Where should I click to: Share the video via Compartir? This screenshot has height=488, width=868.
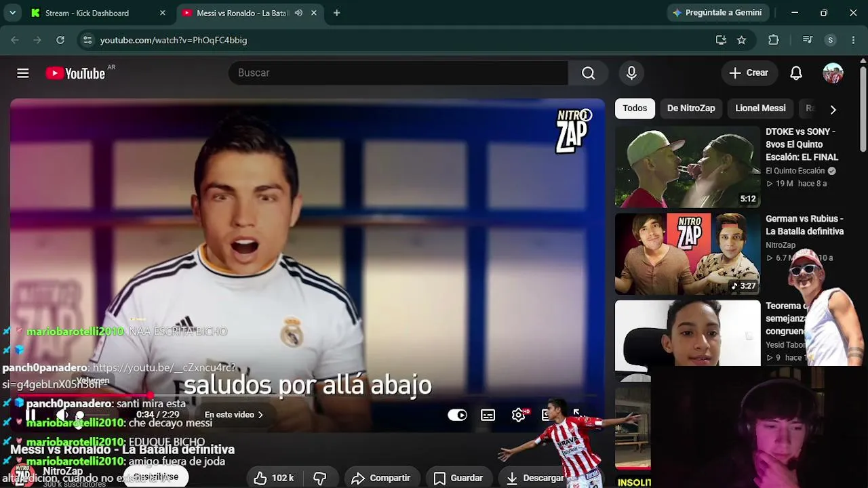pyautogui.click(x=381, y=478)
